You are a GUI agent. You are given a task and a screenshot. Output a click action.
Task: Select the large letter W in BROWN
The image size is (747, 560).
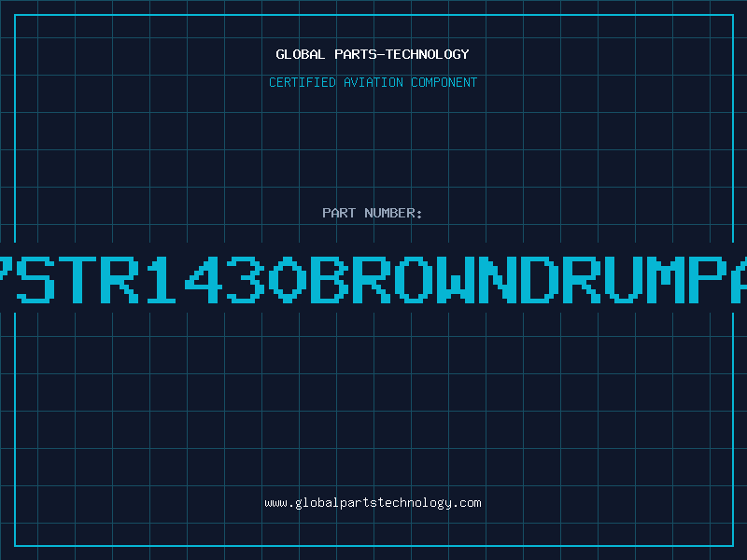point(455,279)
